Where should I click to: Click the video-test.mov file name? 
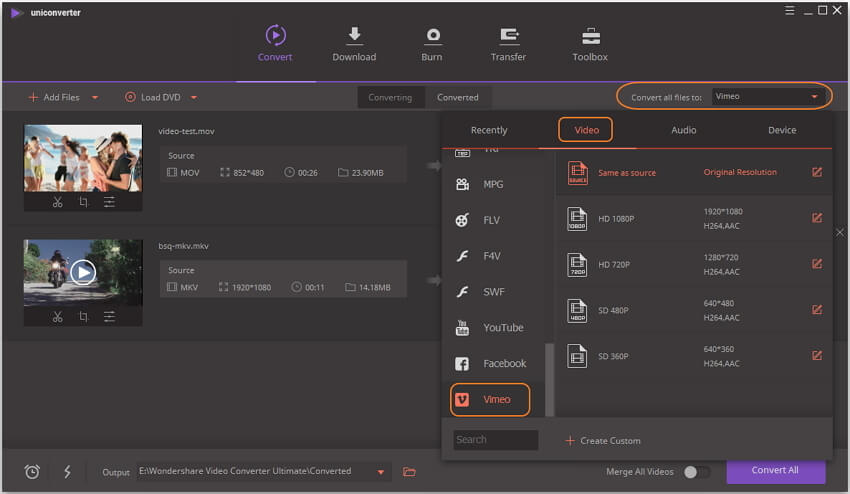pos(186,131)
